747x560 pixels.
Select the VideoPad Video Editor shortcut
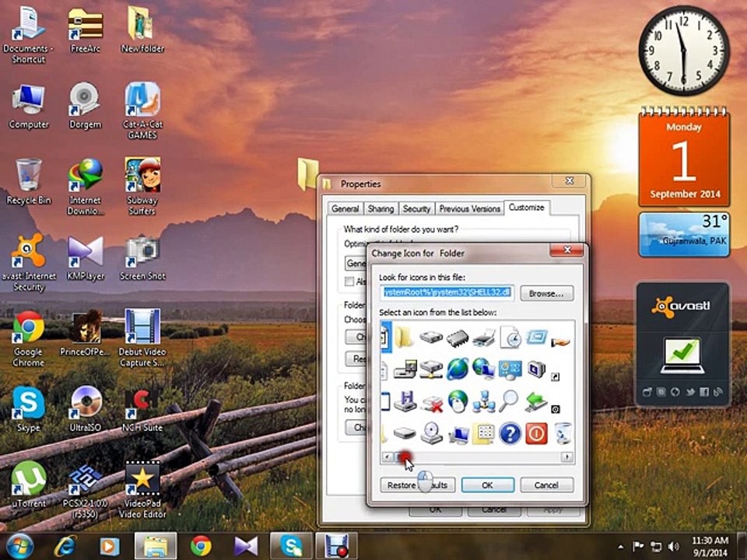click(142, 489)
